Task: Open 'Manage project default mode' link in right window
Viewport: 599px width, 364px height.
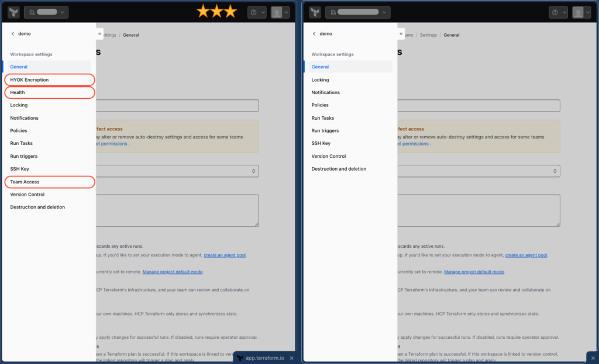Action: (474, 272)
